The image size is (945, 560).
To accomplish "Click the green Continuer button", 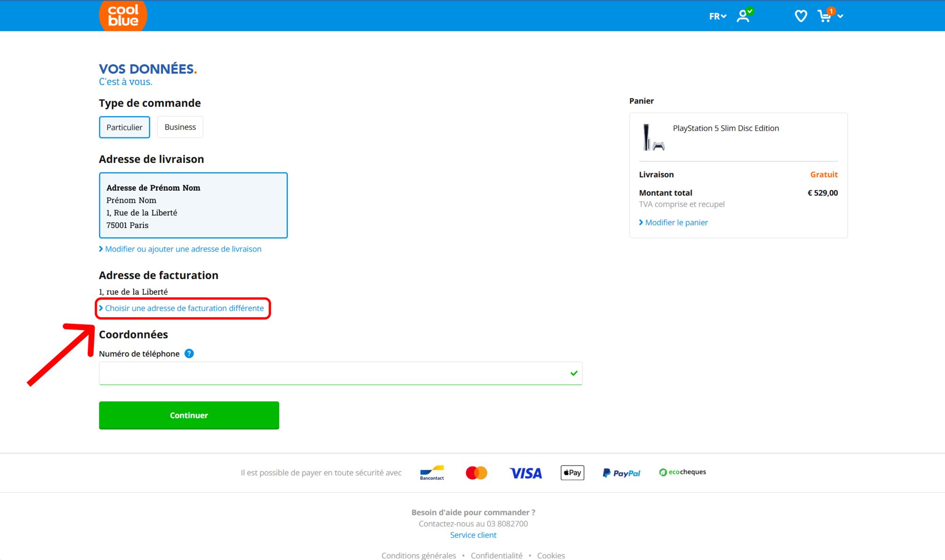I will [189, 416].
